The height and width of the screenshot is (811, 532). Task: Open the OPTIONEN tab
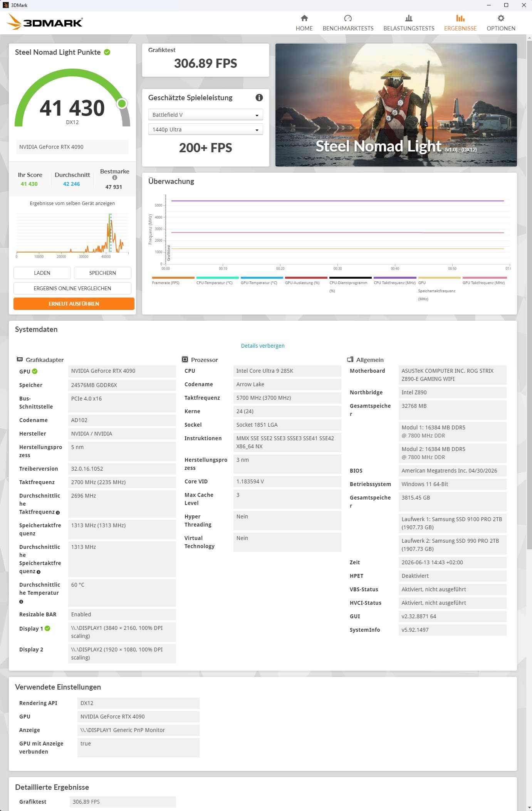pos(501,23)
